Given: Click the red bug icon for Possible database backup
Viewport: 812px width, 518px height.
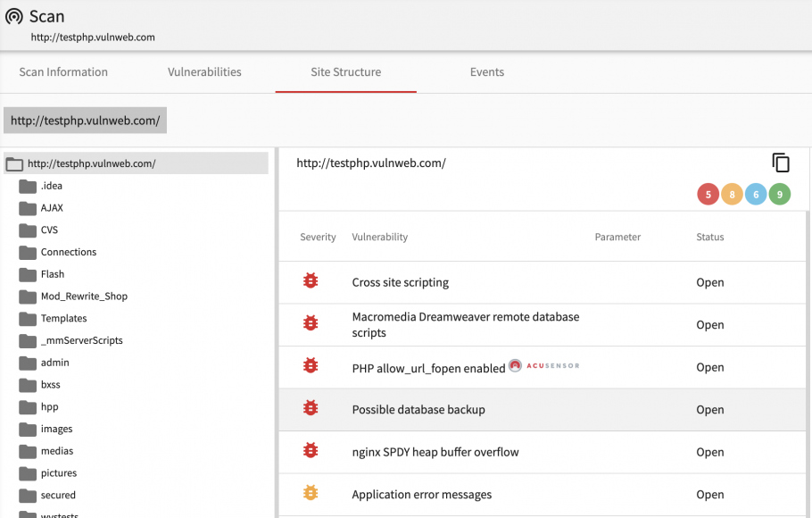Looking at the screenshot, I should tap(311, 408).
